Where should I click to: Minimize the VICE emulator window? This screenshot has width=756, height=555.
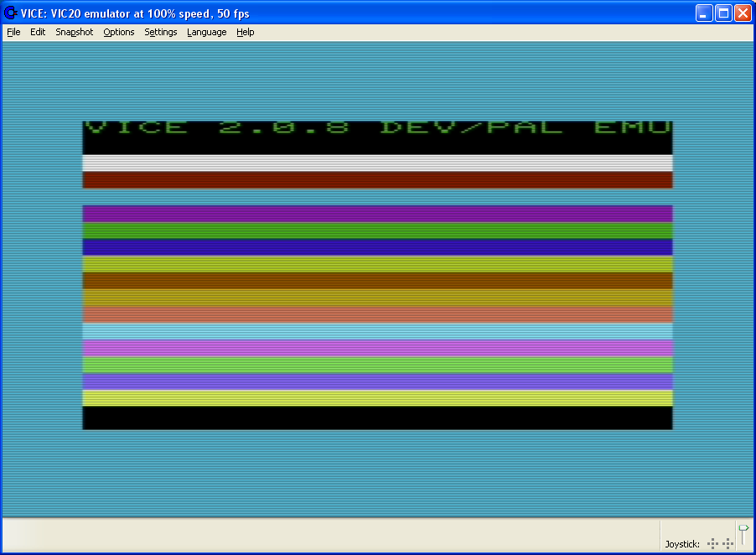[x=704, y=13]
